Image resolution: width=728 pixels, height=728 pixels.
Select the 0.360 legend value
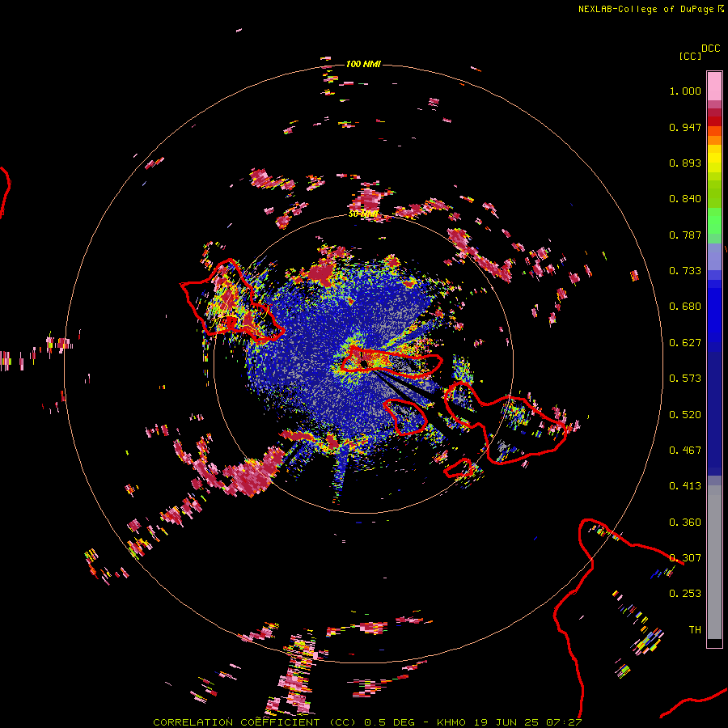[x=685, y=523]
